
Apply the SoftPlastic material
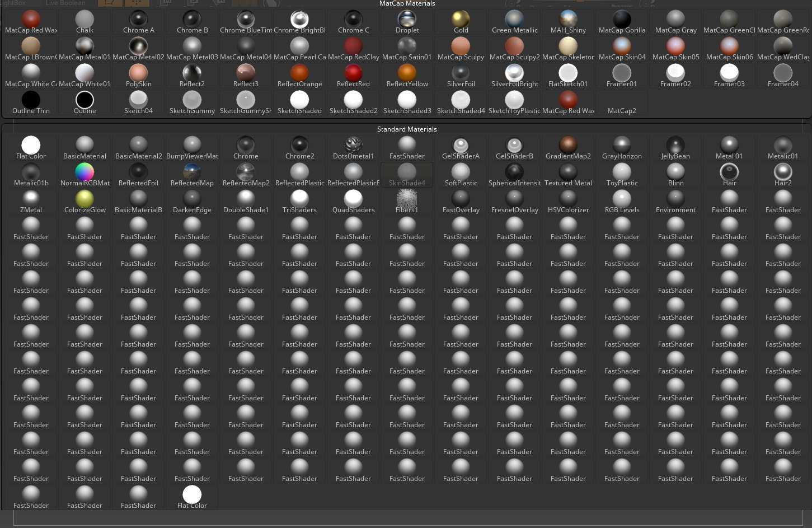(461, 175)
